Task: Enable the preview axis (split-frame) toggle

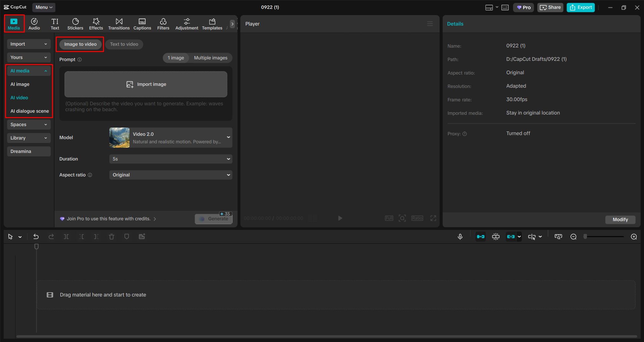Action: [496, 236]
